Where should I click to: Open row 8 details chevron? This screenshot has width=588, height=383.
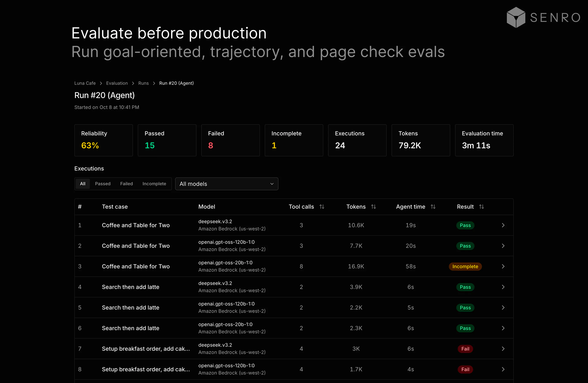point(503,369)
